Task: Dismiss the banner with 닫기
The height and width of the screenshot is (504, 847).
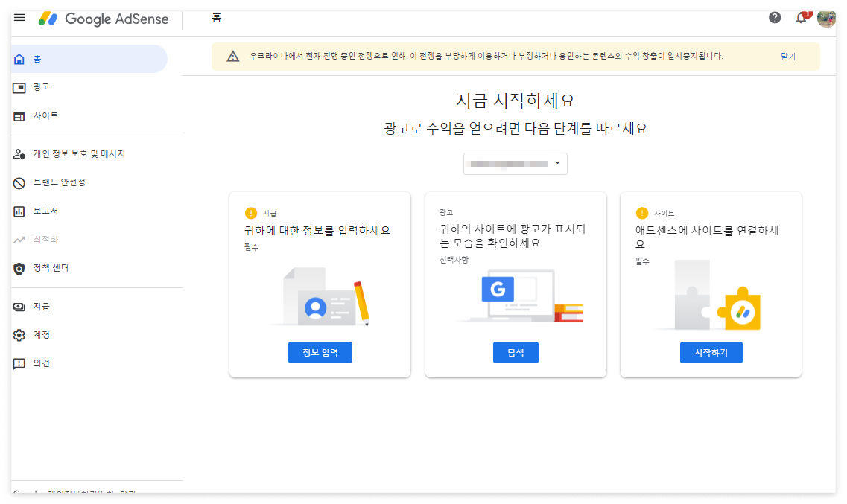Action: (788, 56)
